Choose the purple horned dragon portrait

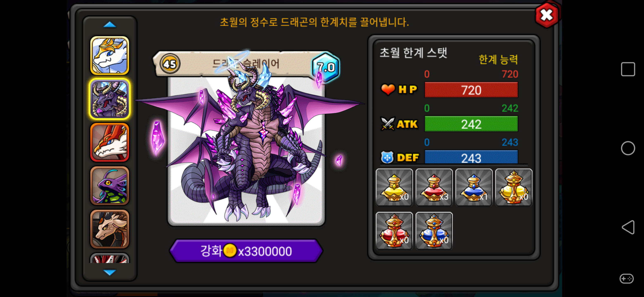coord(109,99)
